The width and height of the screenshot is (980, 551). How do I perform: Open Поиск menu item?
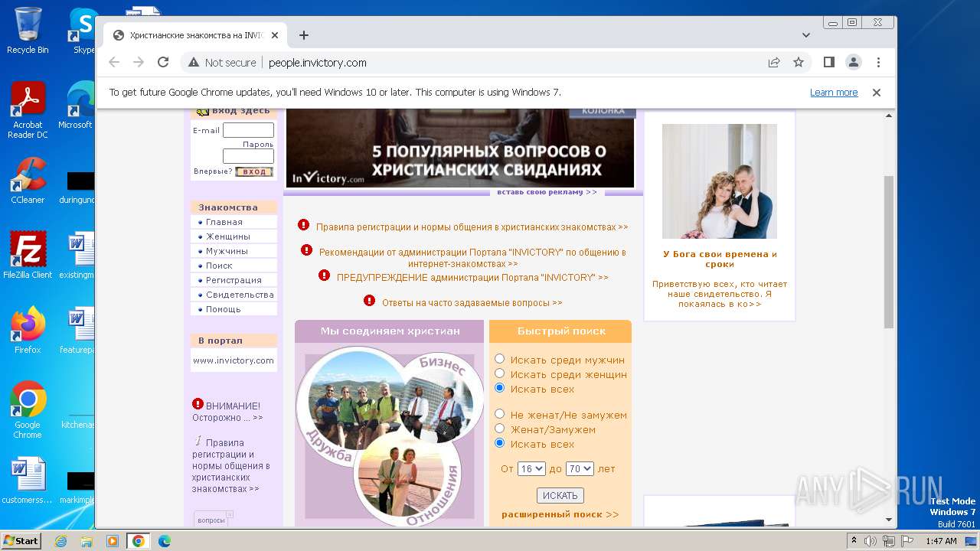click(x=219, y=266)
